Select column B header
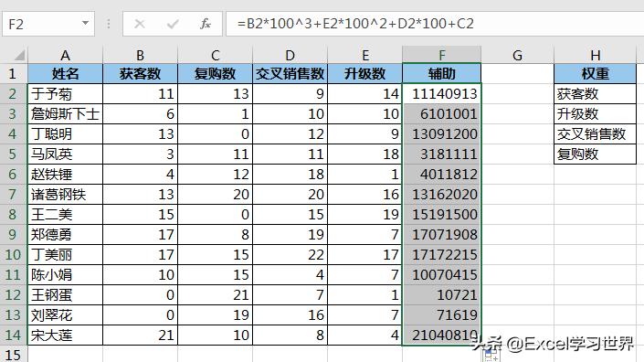Screen dimensions: 644x362 click(x=140, y=55)
